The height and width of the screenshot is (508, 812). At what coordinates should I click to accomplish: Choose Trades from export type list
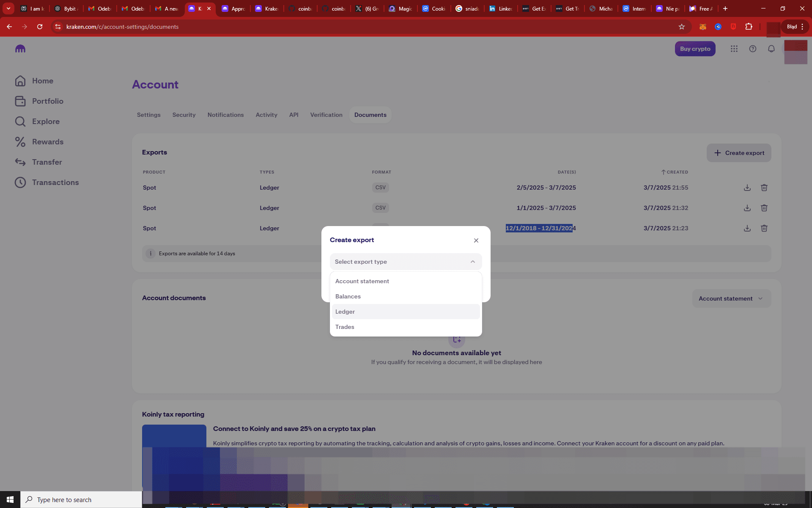click(x=406, y=327)
